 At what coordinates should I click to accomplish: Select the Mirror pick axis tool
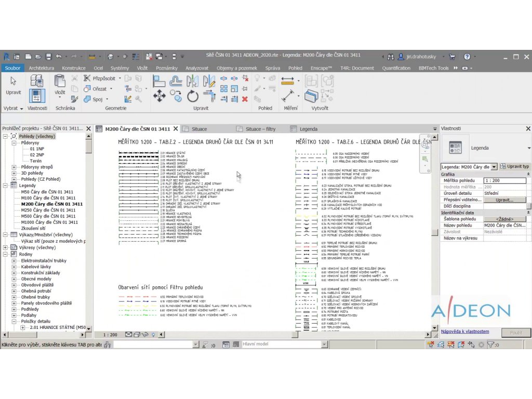coord(192,82)
